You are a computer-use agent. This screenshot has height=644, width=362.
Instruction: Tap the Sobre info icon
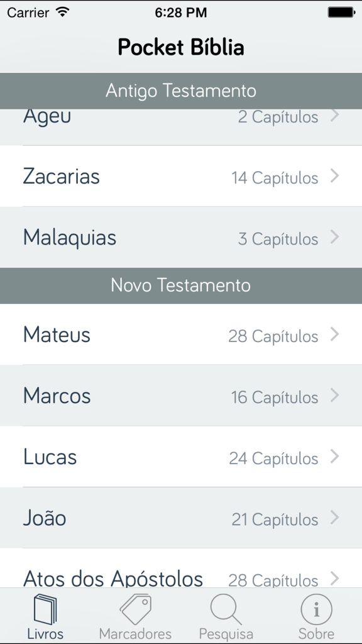[x=315, y=607]
